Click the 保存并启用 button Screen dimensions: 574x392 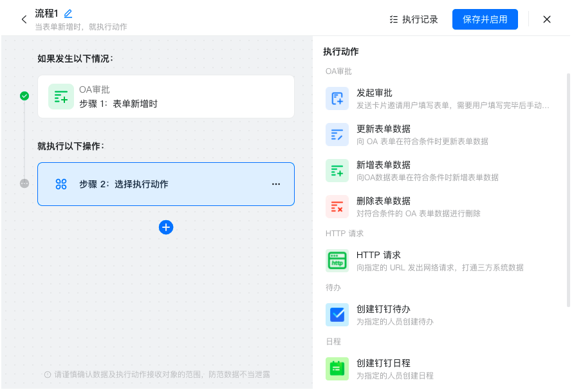tap(485, 19)
